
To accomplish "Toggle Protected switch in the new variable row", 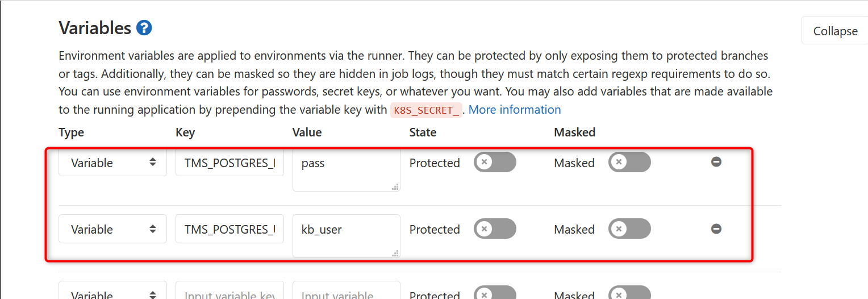I will click(x=495, y=292).
